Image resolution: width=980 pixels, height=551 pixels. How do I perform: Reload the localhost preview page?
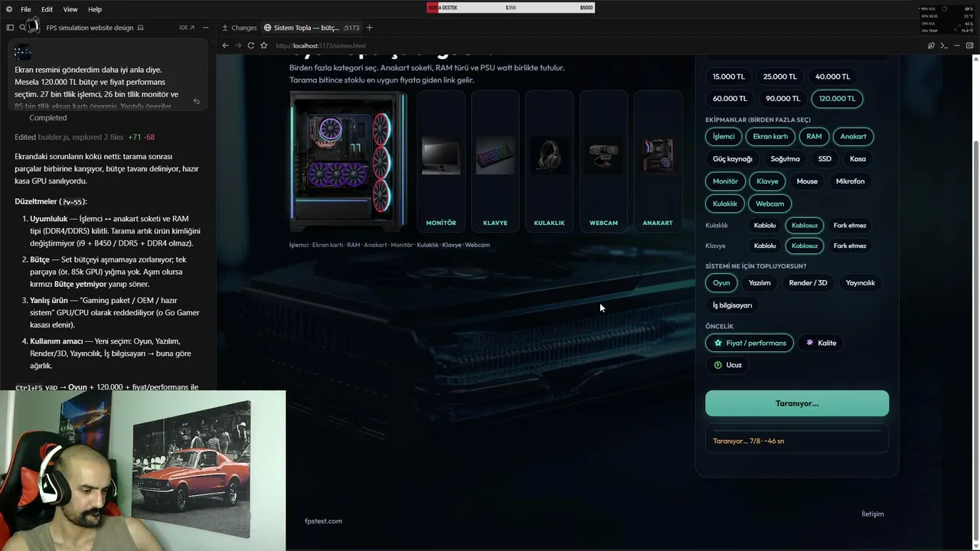pos(251,45)
